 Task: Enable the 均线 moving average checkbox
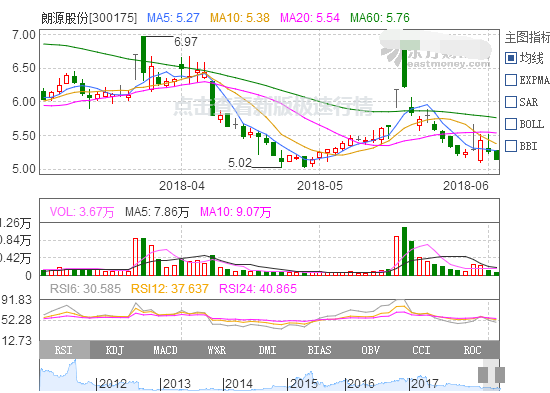click(511, 58)
